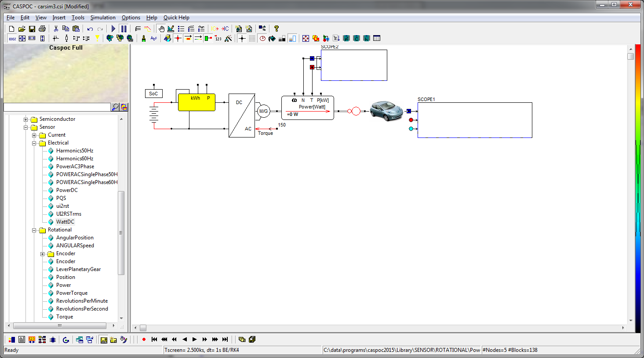Viewport: 644px width, 358px height.
Task: Click the clock timer icon in the toolbar
Action: 262,39
